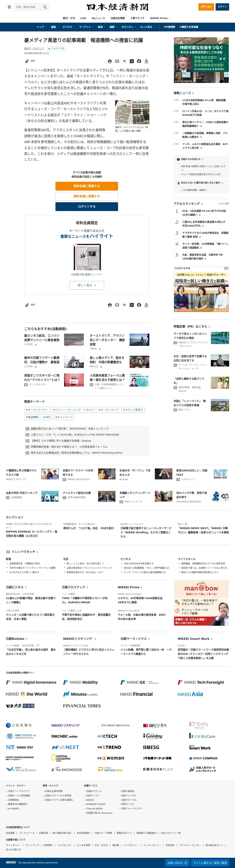The height and width of the screenshot is (868, 235).
Task: Expand the マーケット navigation dropdown
Action: point(86,27)
